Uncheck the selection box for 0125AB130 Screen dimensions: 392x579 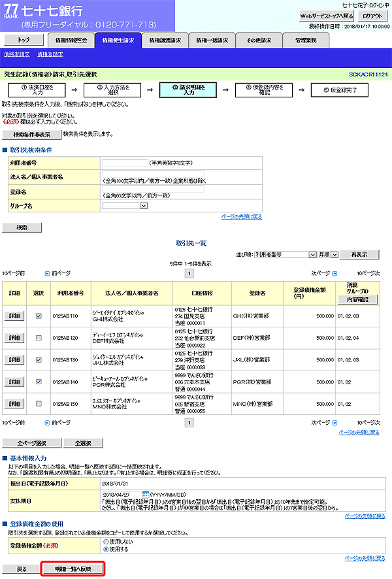point(39,359)
